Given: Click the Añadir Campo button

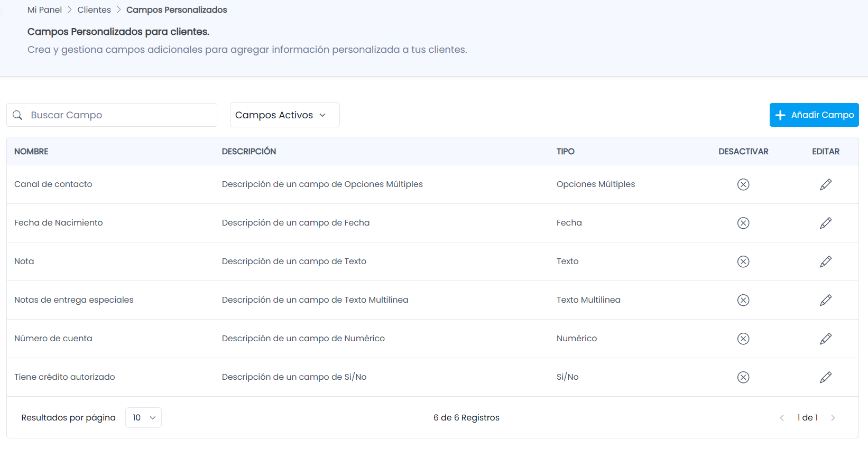Looking at the screenshot, I should pyautogui.click(x=814, y=115).
